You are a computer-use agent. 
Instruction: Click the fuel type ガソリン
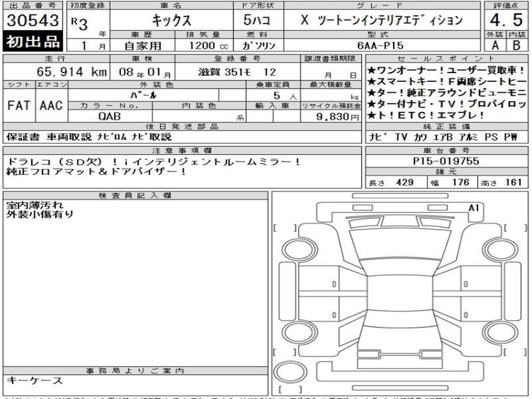tap(259, 45)
